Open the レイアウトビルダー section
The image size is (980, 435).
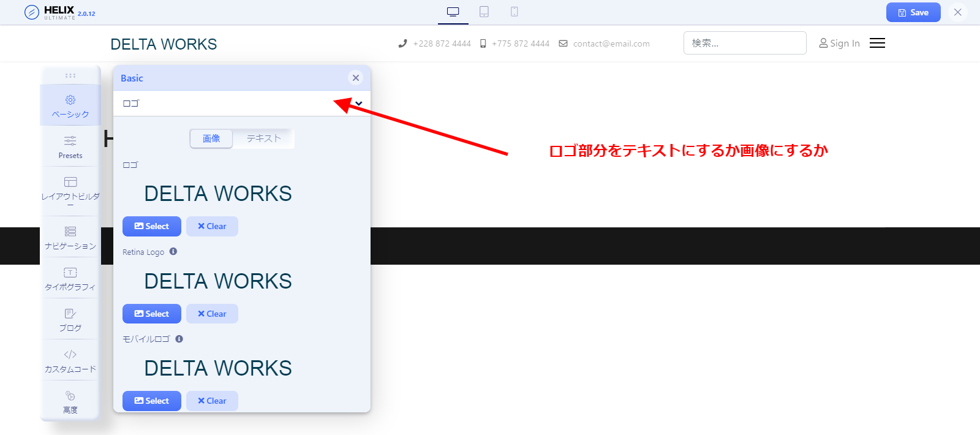(x=70, y=189)
